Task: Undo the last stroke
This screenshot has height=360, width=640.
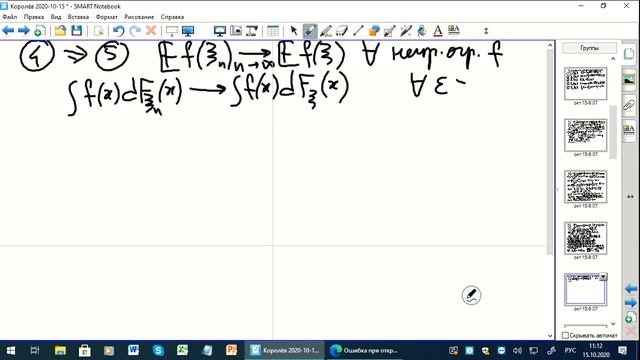Action: 119,31
